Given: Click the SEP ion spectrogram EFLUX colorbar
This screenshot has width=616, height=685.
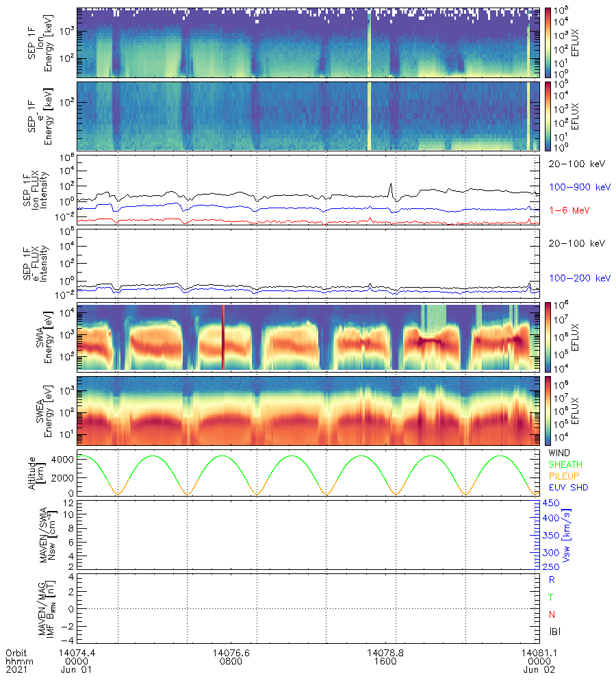Looking at the screenshot, I should [548, 42].
